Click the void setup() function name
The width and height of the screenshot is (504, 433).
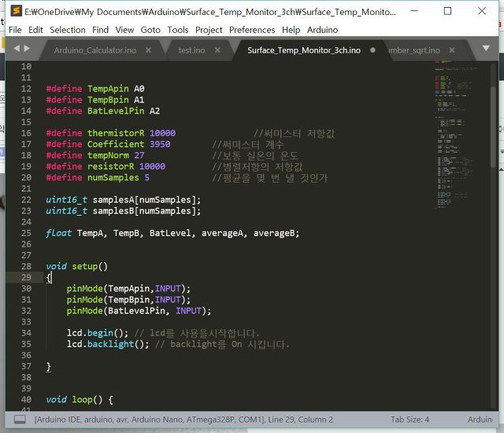(84, 266)
